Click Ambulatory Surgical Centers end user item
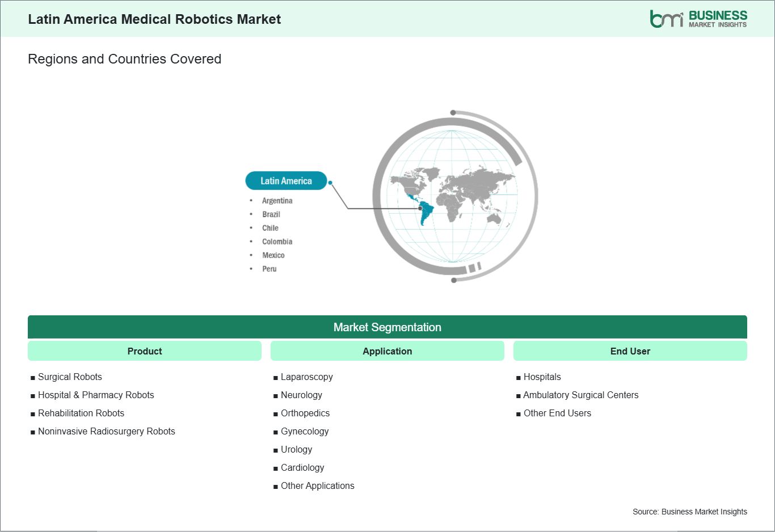The width and height of the screenshot is (775, 532). [581, 395]
